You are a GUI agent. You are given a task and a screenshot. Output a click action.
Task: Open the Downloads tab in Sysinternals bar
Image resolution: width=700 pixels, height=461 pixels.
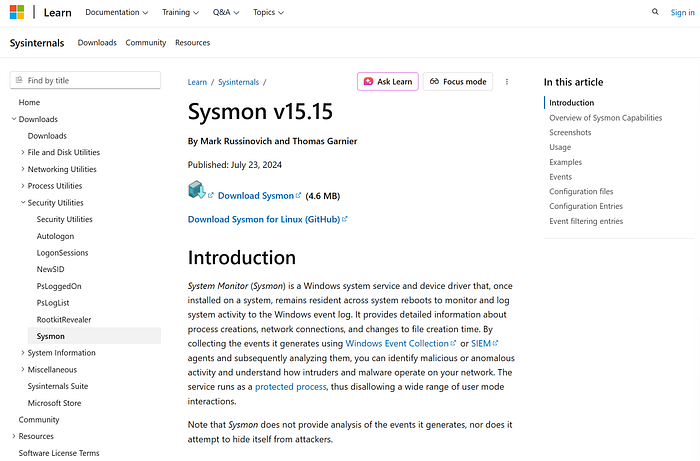point(97,43)
